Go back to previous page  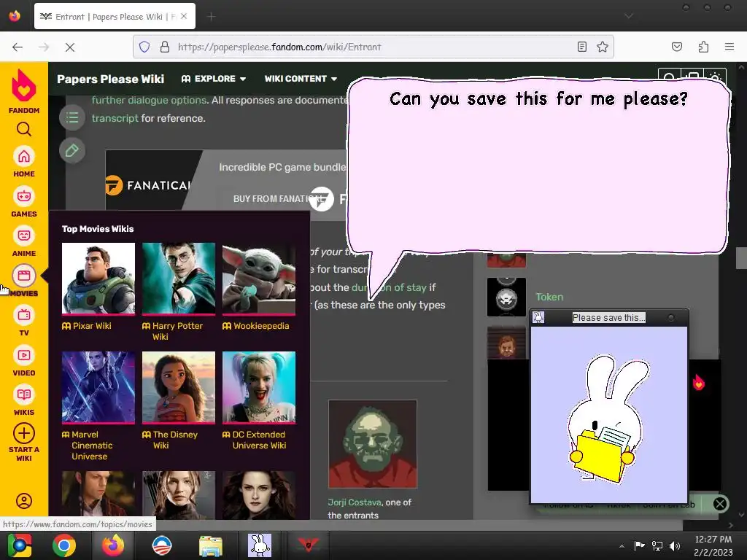point(18,47)
